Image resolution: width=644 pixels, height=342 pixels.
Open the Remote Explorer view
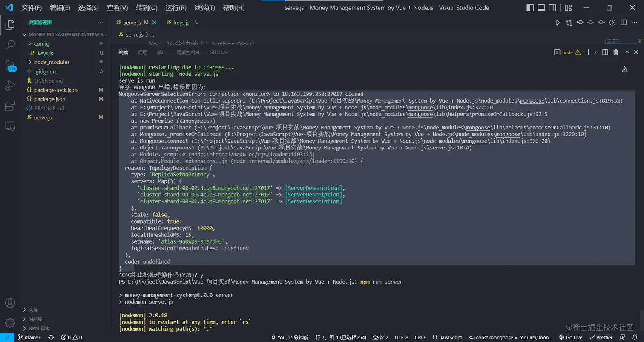(x=10, y=126)
